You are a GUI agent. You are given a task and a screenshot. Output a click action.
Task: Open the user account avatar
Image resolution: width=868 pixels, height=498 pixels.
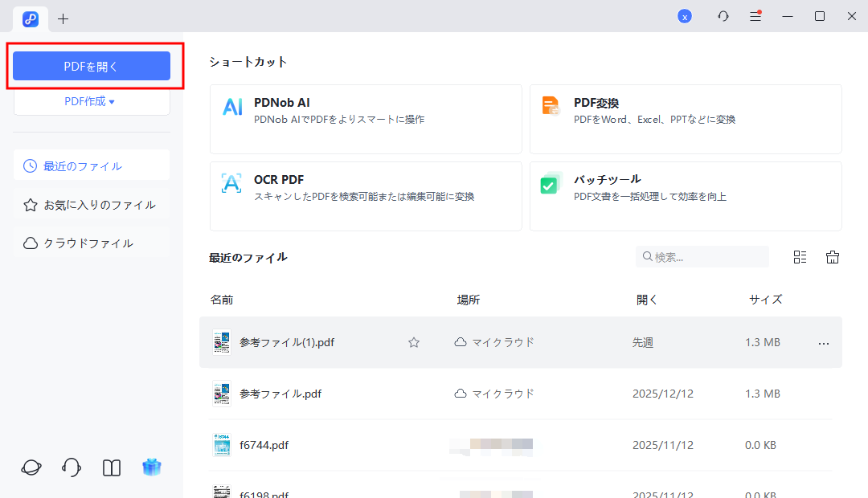point(685,15)
